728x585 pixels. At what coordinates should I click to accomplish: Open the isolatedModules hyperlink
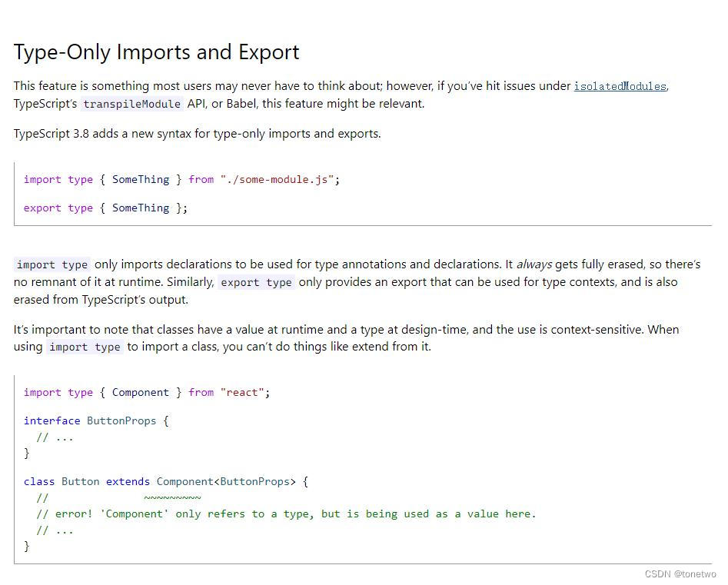tap(620, 86)
